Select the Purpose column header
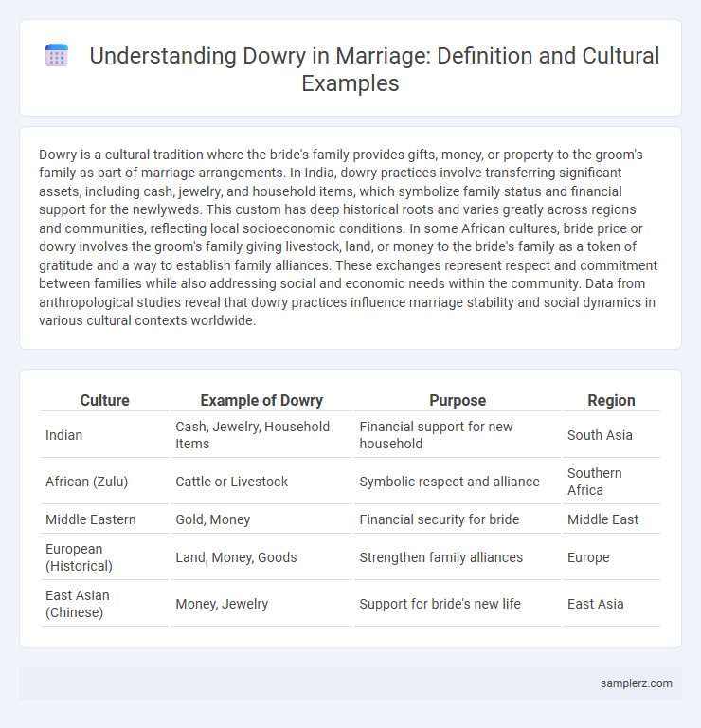Image resolution: width=701 pixels, height=728 pixels. tap(458, 400)
